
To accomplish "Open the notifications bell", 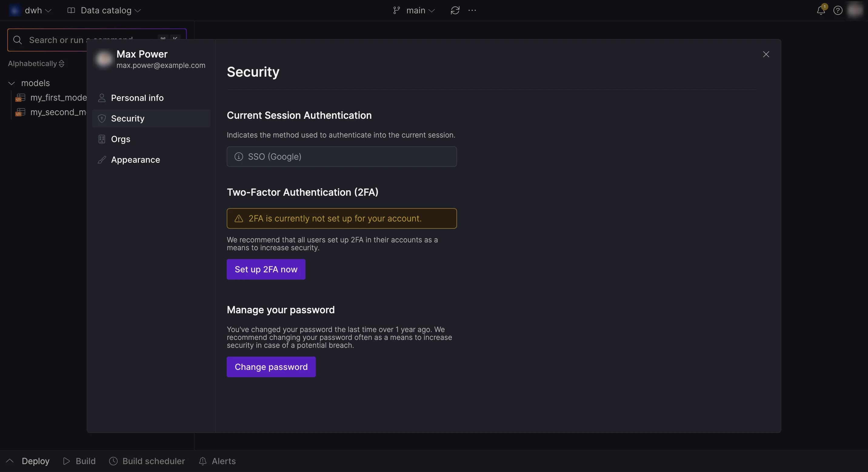I will point(821,10).
